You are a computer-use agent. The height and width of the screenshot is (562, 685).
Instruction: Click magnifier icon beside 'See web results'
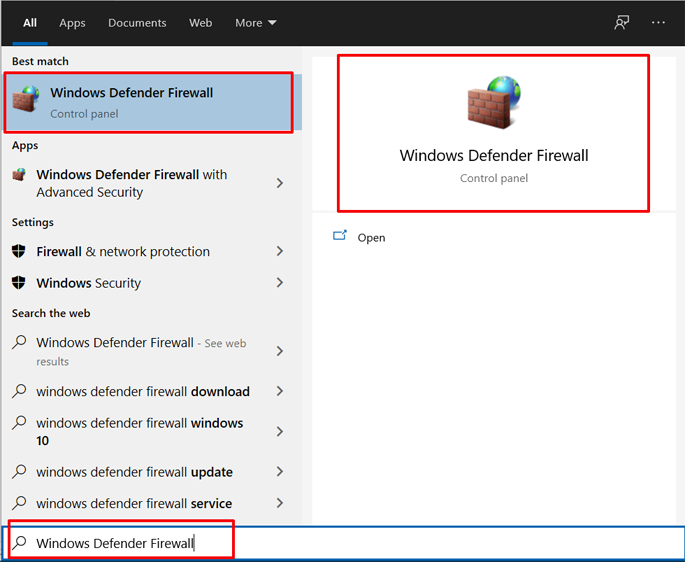tap(19, 342)
